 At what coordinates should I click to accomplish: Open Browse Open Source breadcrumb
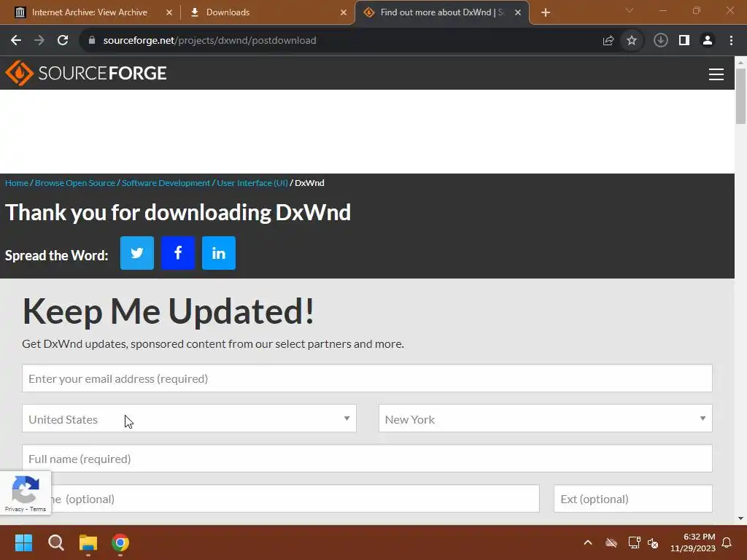coord(75,183)
